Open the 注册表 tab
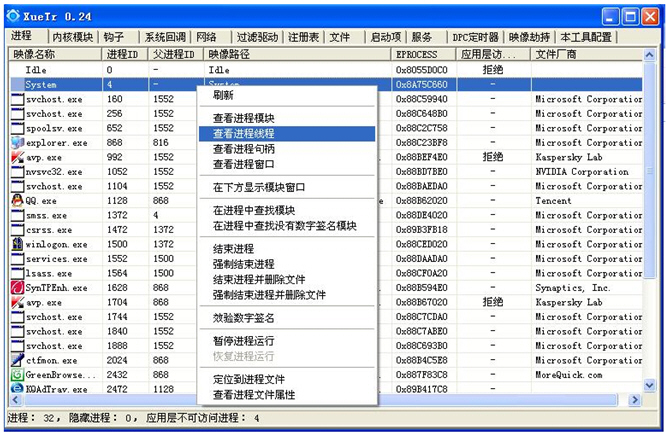The height and width of the screenshot is (434, 666). click(x=303, y=37)
